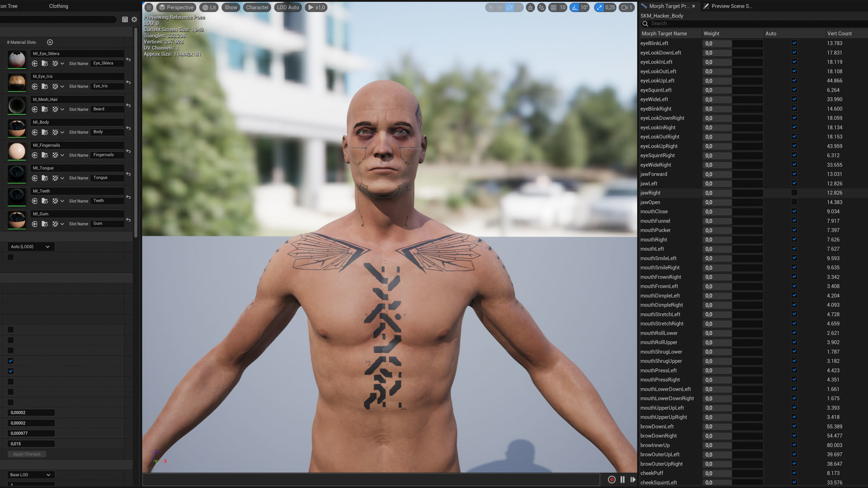
Task: Browse to M_Eye_Iris in content browser
Action: coord(45,86)
